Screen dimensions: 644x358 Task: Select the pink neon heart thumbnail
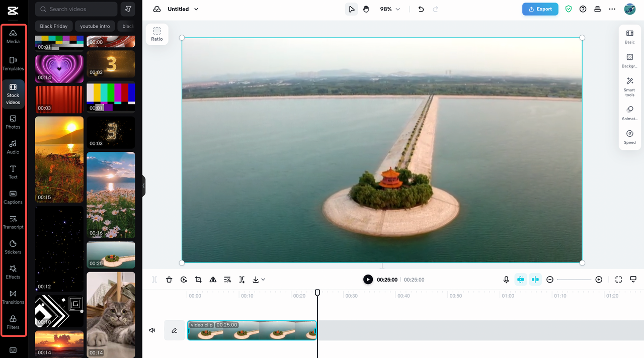point(59,69)
